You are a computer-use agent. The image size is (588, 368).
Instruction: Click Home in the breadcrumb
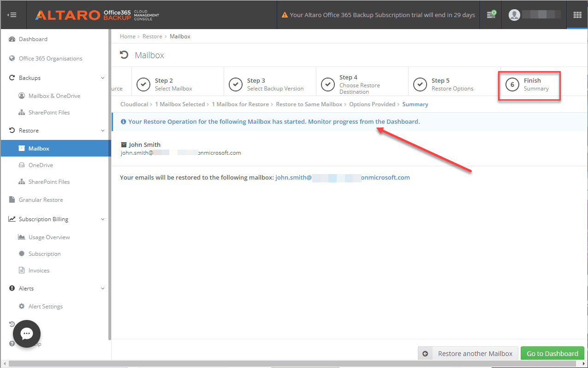pyautogui.click(x=128, y=36)
